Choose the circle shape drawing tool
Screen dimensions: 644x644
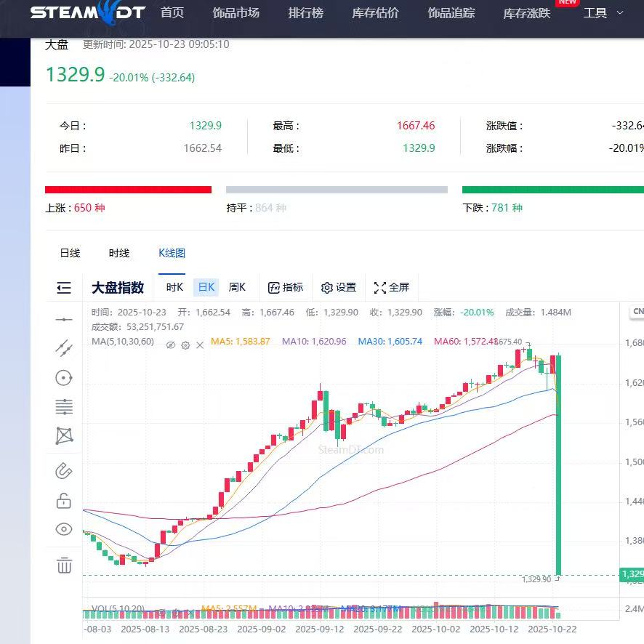click(x=64, y=378)
